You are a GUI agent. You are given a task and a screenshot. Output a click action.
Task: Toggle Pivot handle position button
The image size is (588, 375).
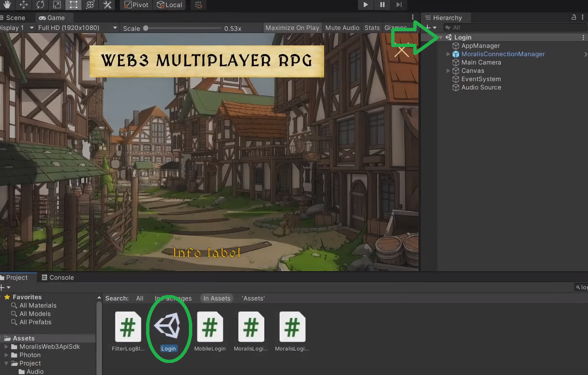pyautogui.click(x=136, y=5)
